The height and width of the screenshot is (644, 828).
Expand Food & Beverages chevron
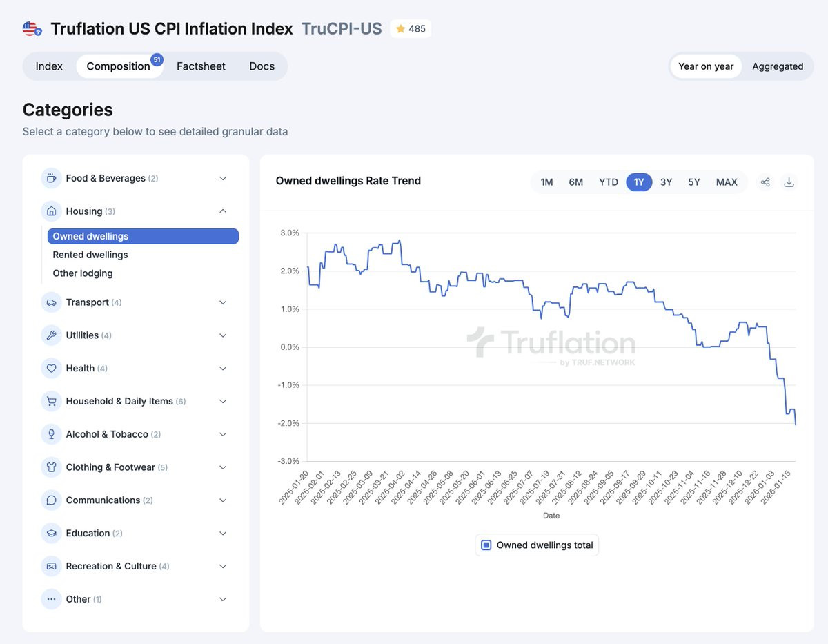pyautogui.click(x=223, y=178)
